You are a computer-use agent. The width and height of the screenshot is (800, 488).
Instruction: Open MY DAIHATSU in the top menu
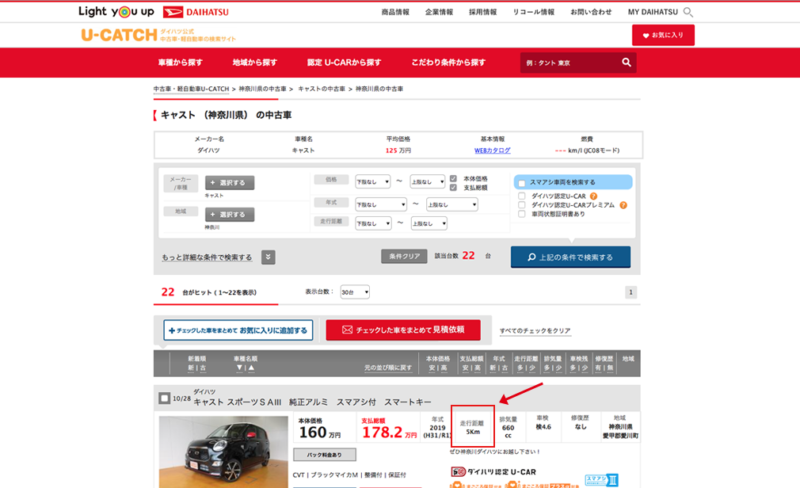click(653, 12)
